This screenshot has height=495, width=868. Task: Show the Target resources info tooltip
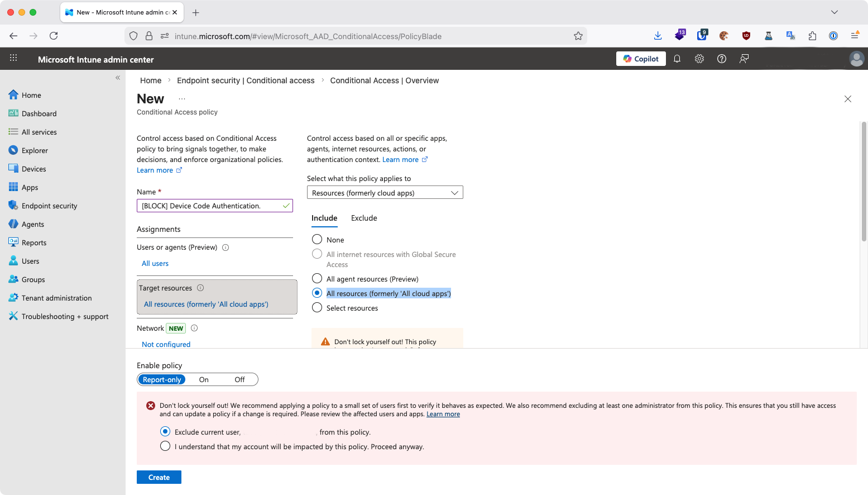pyautogui.click(x=200, y=288)
